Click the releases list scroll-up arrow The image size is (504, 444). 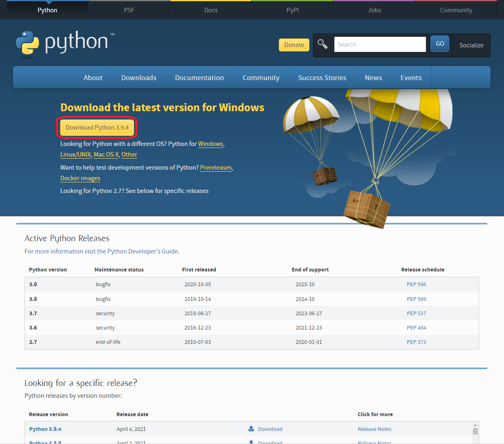pos(475,425)
